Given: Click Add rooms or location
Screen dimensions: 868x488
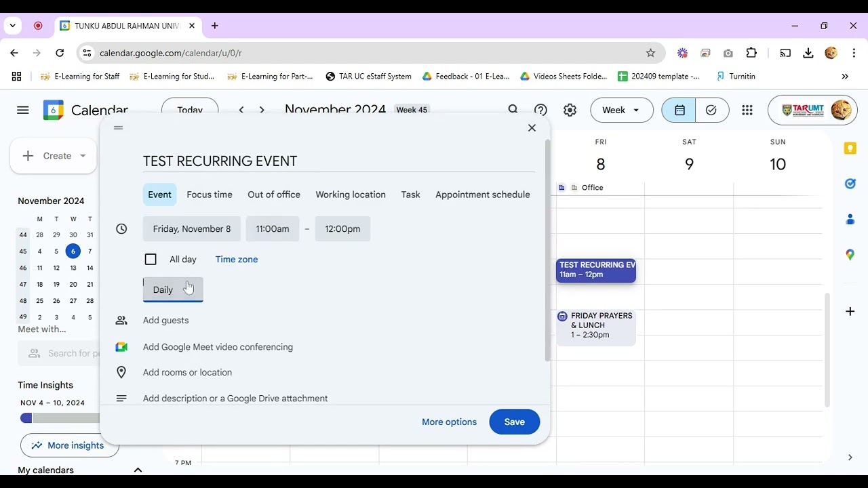Looking at the screenshot, I should (188, 372).
